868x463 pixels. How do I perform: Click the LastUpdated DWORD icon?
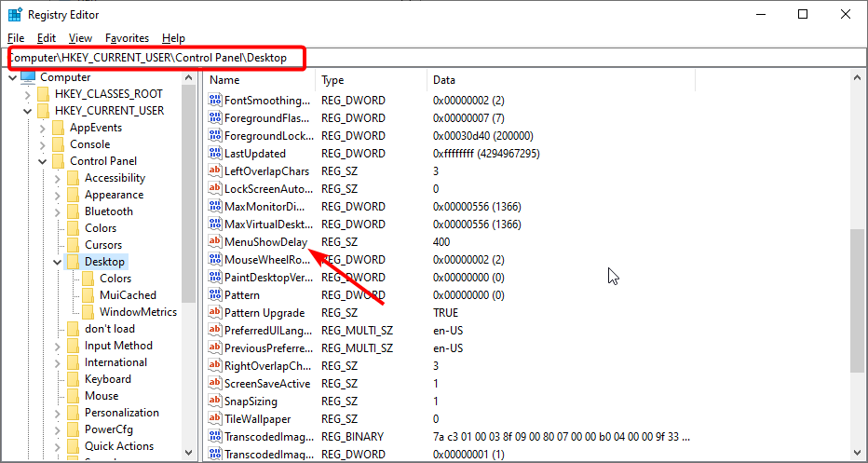pyautogui.click(x=215, y=154)
